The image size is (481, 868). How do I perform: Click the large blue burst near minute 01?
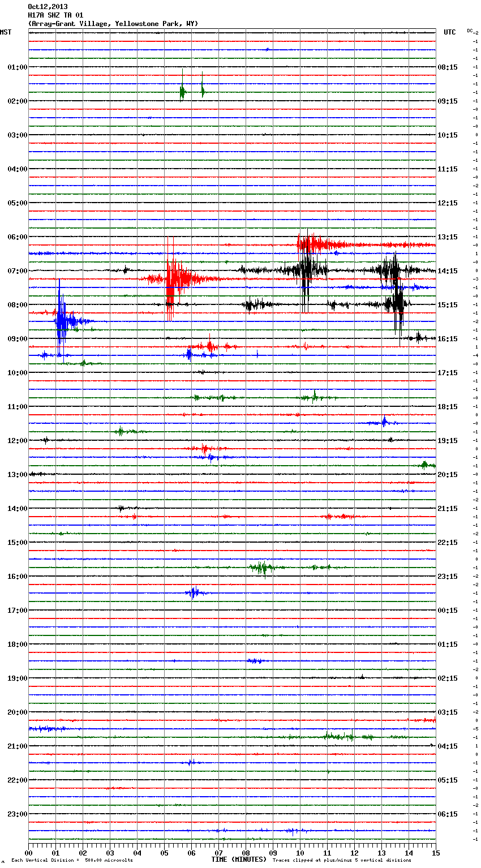coord(61,321)
